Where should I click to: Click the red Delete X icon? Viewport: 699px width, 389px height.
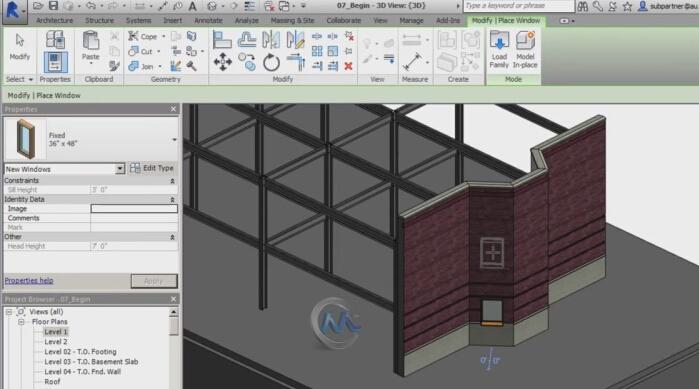point(349,66)
